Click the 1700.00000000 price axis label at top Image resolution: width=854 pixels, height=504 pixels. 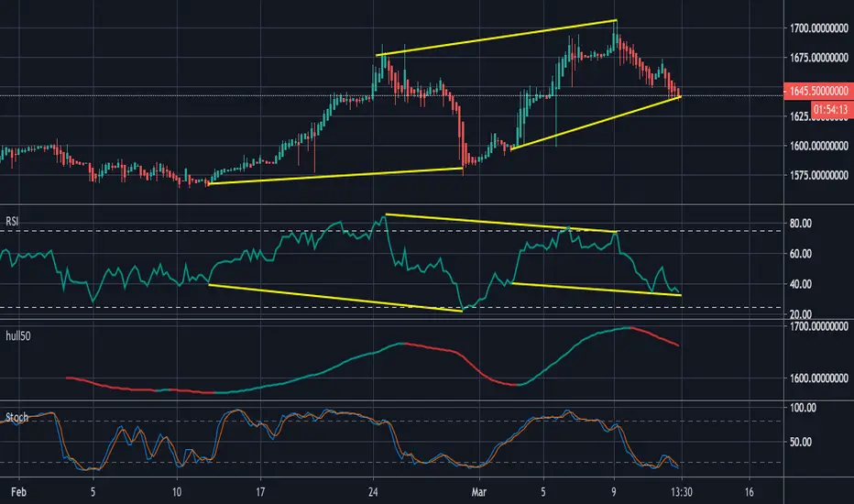[x=818, y=27]
